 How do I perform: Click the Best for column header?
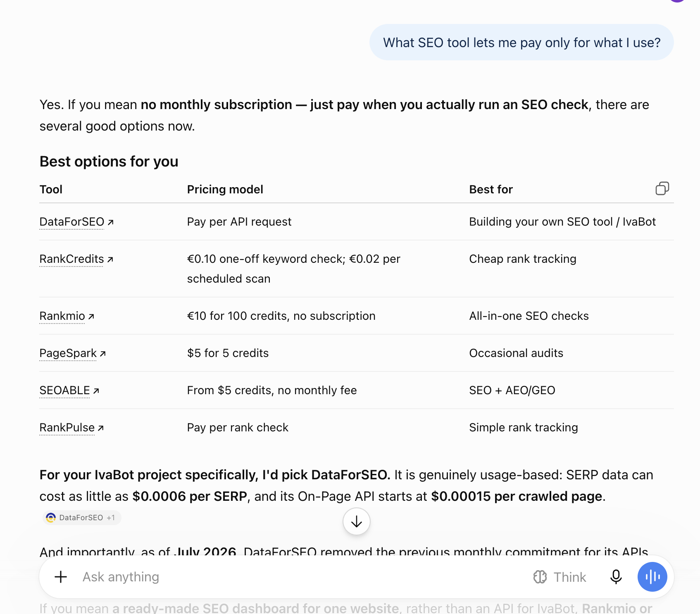pos(491,189)
